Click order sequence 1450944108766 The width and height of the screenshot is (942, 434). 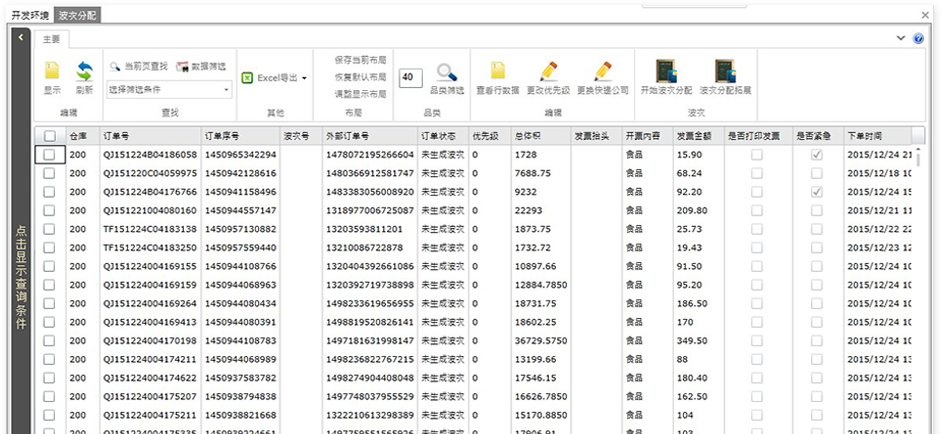(x=241, y=266)
